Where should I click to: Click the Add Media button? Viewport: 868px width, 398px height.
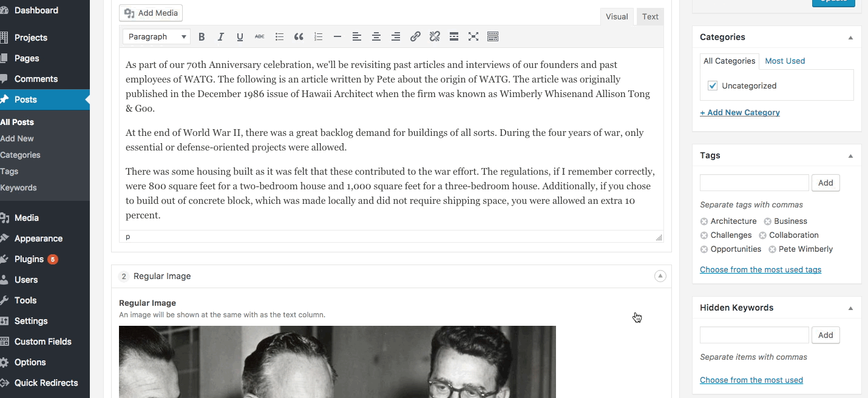[151, 13]
